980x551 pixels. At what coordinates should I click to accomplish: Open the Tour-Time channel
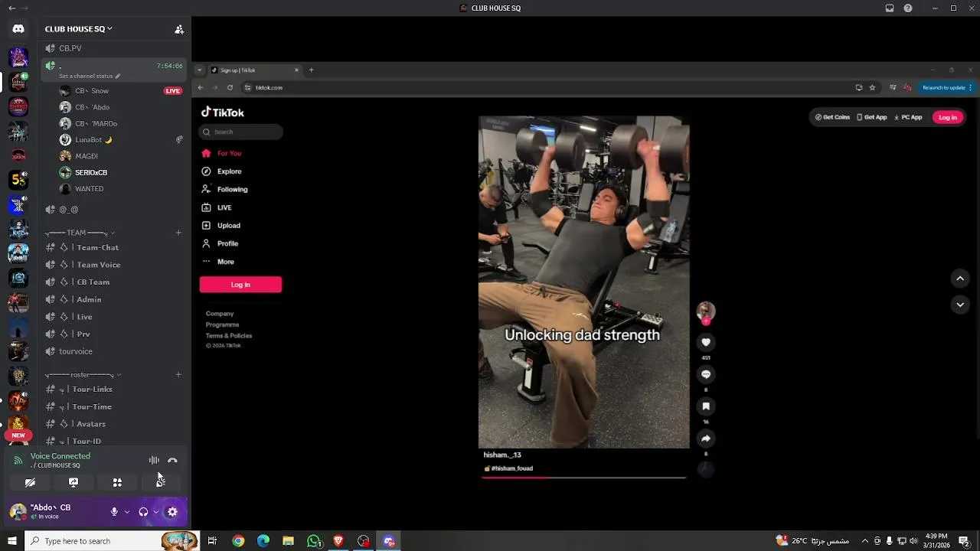point(114,406)
